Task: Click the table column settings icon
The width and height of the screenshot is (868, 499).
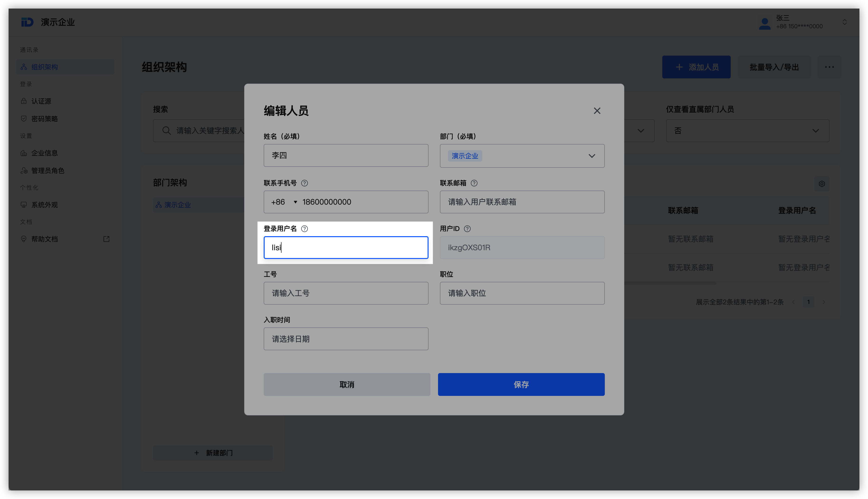Action: 821,184
